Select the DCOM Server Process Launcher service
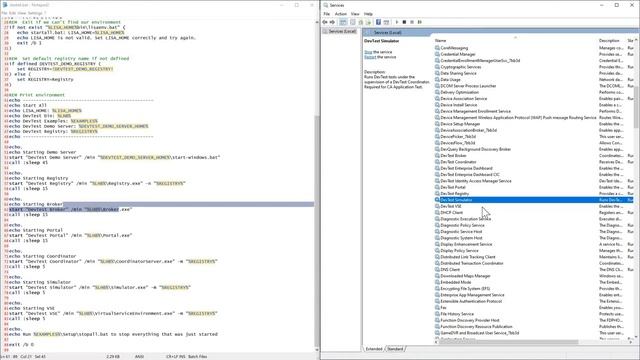Image resolution: width=640 pixels, height=360 pixels. 468,86
